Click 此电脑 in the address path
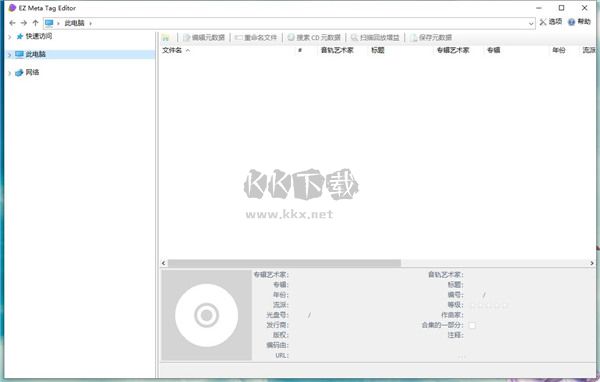Screen dimensions: 600x382 click(x=74, y=23)
